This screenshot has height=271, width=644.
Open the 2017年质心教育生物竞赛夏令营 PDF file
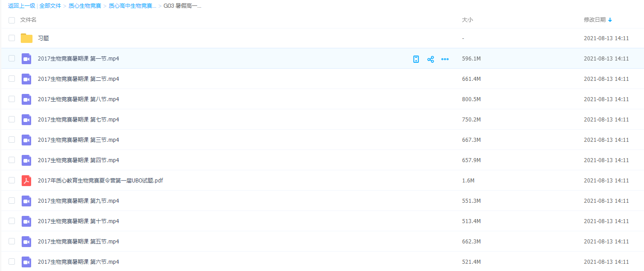coord(100,181)
